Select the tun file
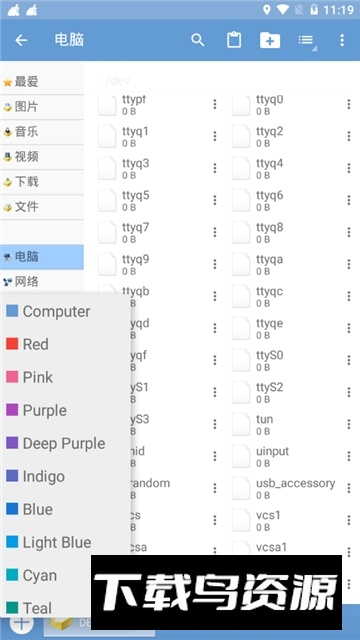Screen dimensions: 360x640 click(293, 424)
